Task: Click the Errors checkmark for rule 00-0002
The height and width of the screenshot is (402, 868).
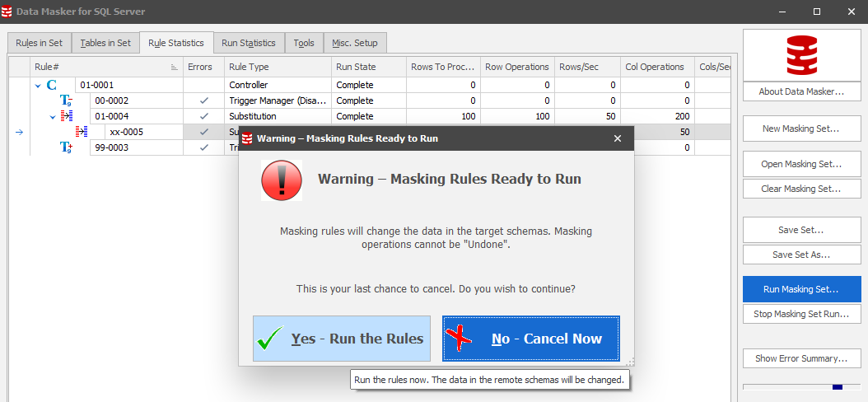Action: (204, 100)
